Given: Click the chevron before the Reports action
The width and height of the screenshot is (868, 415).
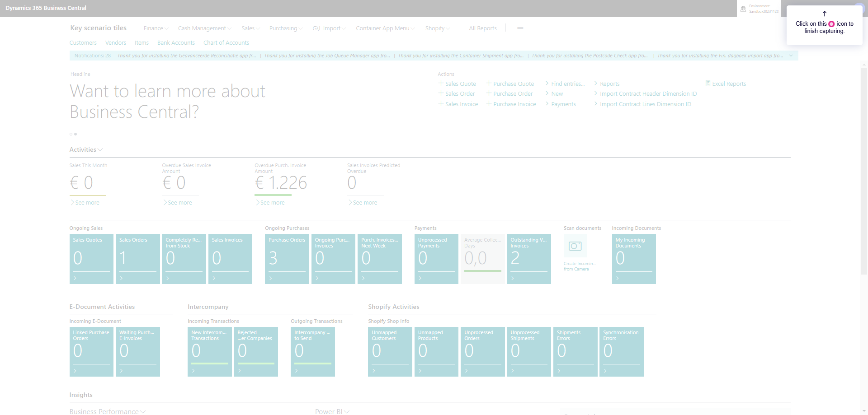Looking at the screenshot, I should (596, 83).
